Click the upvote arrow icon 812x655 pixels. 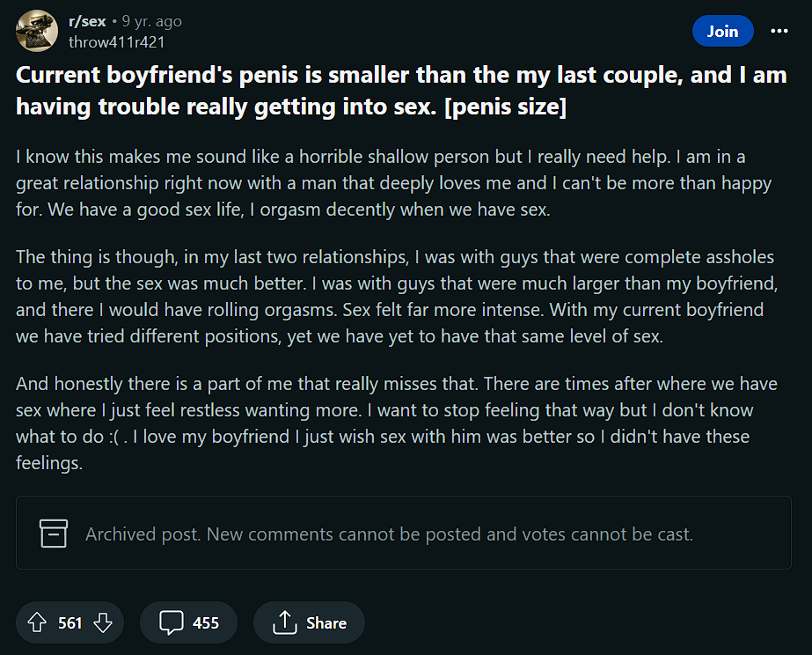tap(37, 622)
